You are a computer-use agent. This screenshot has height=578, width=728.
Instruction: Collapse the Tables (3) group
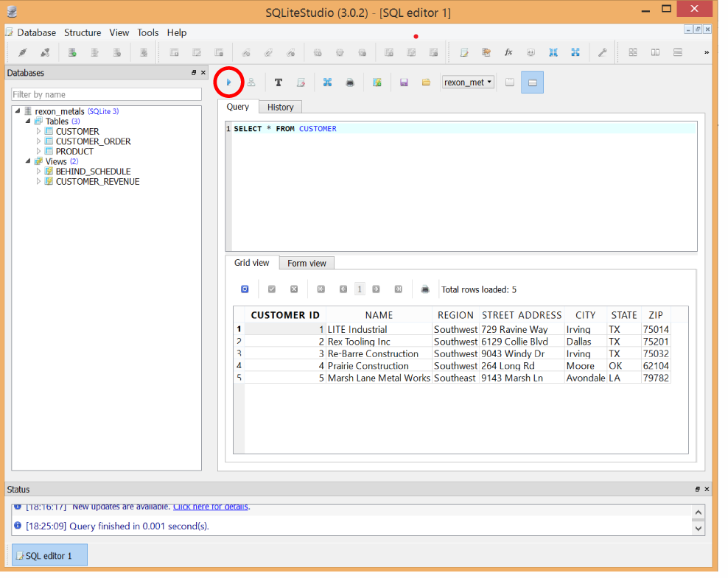[28, 122]
